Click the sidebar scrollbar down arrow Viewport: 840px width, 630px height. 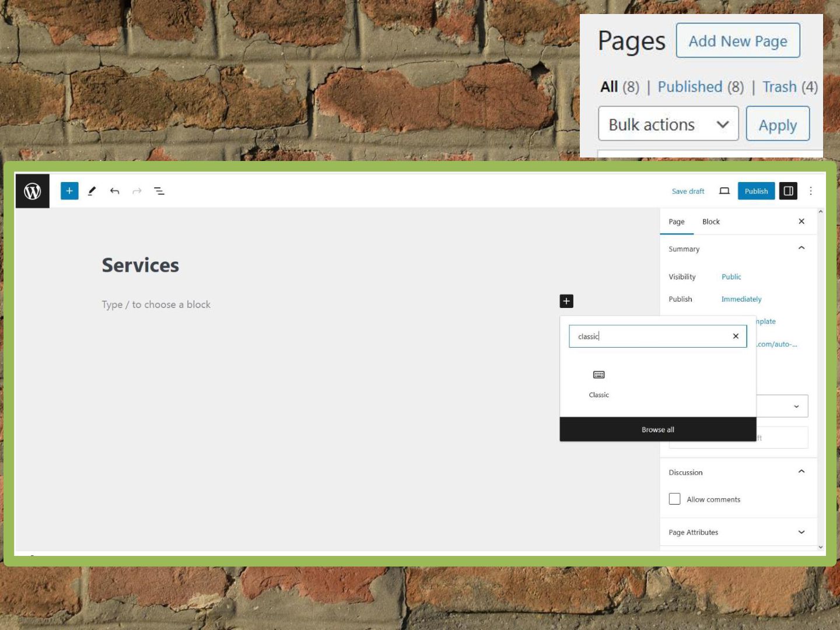click(x=821, y=547)
